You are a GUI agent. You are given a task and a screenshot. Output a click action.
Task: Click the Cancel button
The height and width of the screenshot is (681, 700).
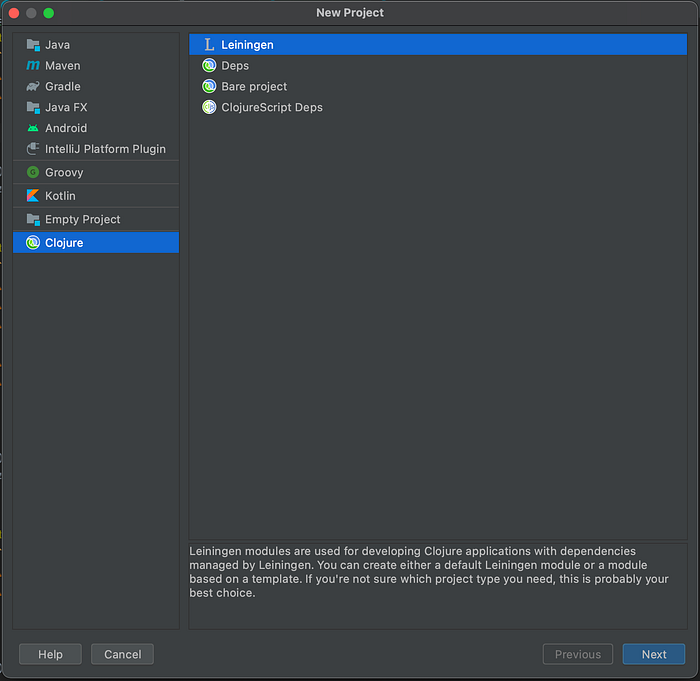[x=122, y=654]
